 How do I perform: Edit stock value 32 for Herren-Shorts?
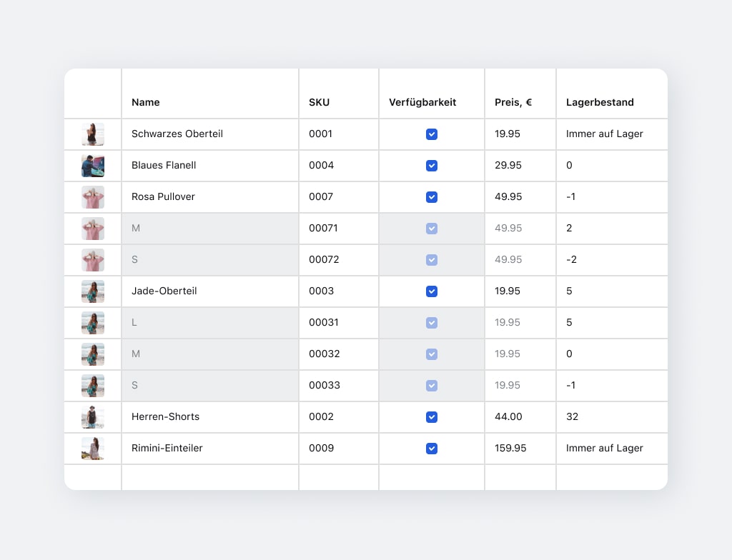tap(572, 416)
